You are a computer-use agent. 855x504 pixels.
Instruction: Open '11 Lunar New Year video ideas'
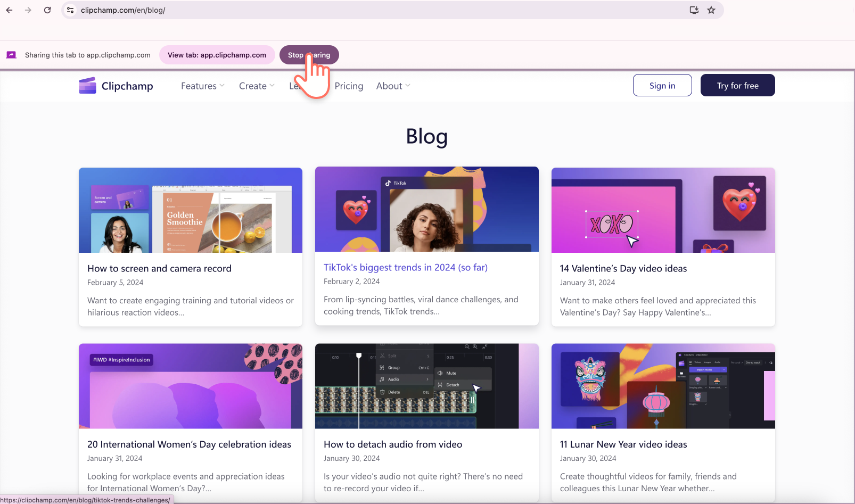[x=623, y=444]
